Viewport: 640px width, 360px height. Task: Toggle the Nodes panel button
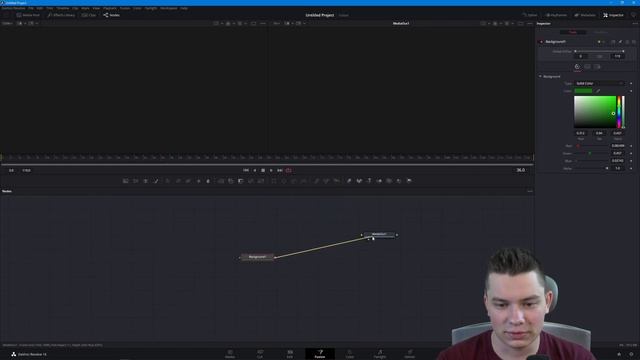[111, 15]
